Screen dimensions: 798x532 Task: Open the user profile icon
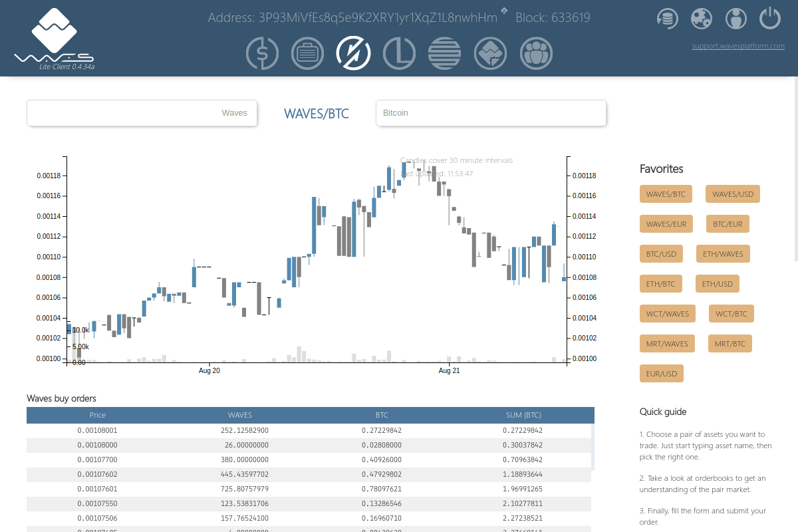coord(736,18)
